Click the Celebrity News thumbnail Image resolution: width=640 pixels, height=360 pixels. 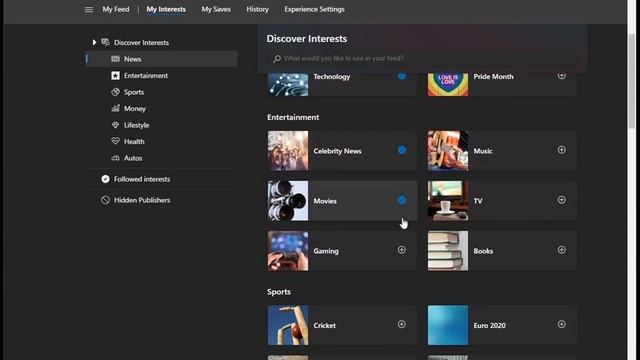pos(288,151)
